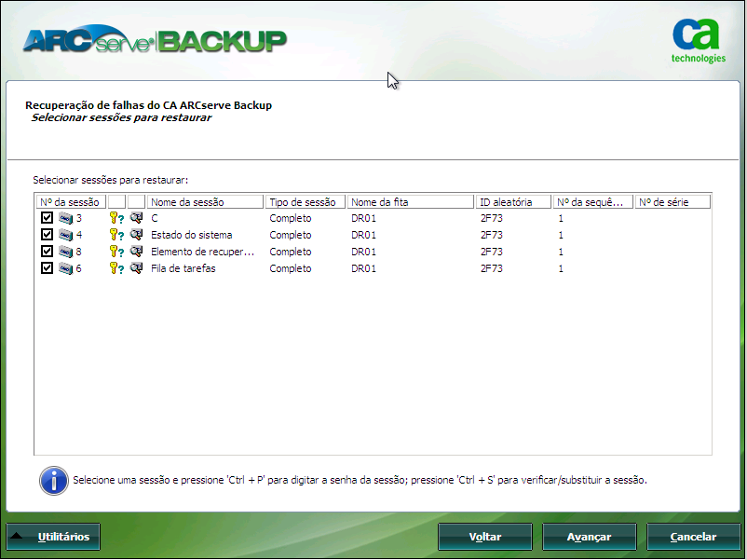The height and width of the screenshot is (560, 747).
Task: Uncheck the checkbox for session 3
Action: tap(47, 218)
